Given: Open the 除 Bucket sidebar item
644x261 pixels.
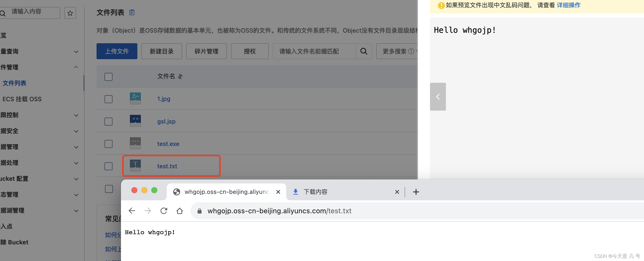Looking at the screenshot, I should click(x=14, y=242).
